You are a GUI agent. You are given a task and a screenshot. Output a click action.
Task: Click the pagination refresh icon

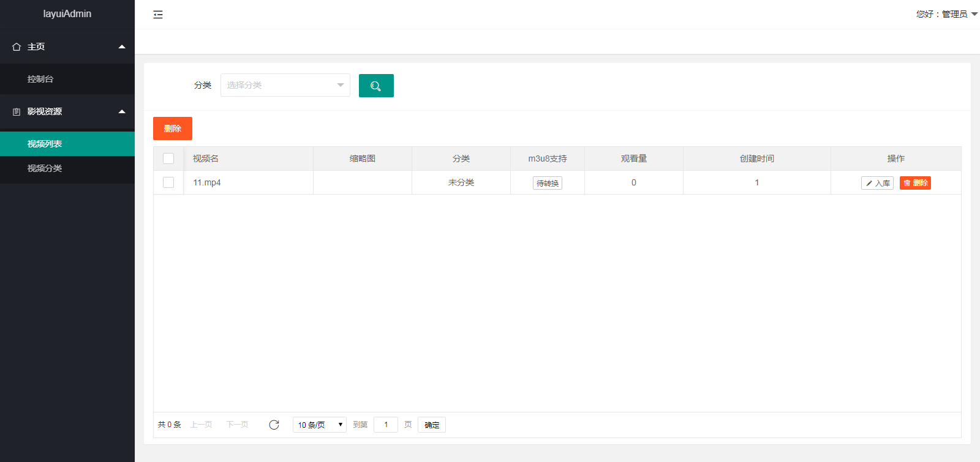(274, 425)
